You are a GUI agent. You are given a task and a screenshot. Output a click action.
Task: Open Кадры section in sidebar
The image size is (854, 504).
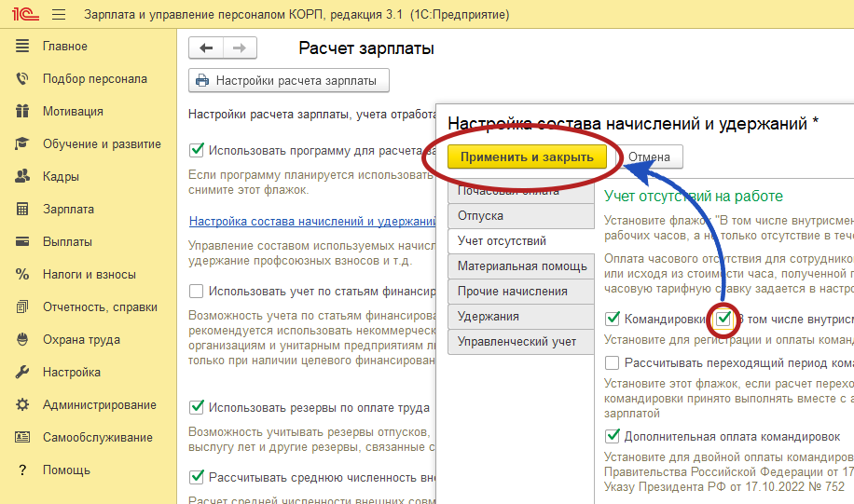tap(61, 177)
